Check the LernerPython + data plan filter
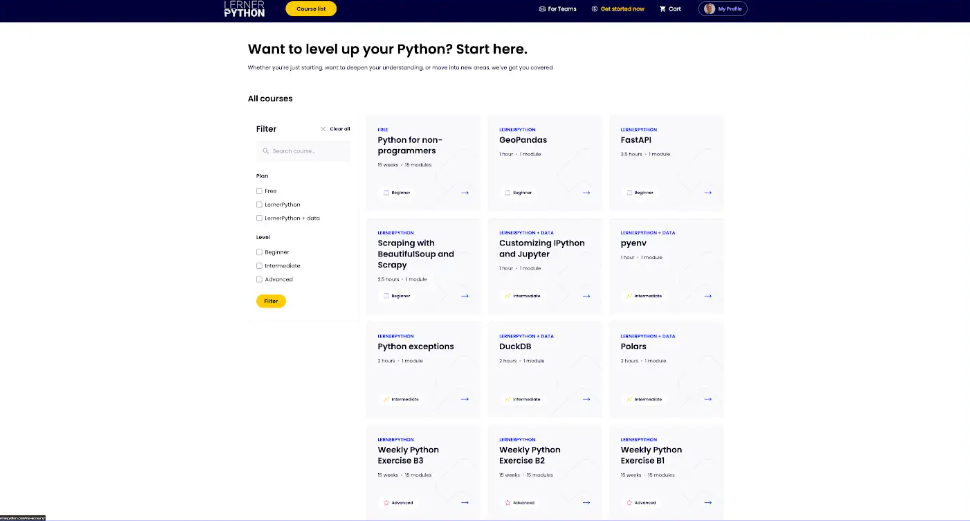The width and height of the screenshot is (970, 521). point(259,218)
